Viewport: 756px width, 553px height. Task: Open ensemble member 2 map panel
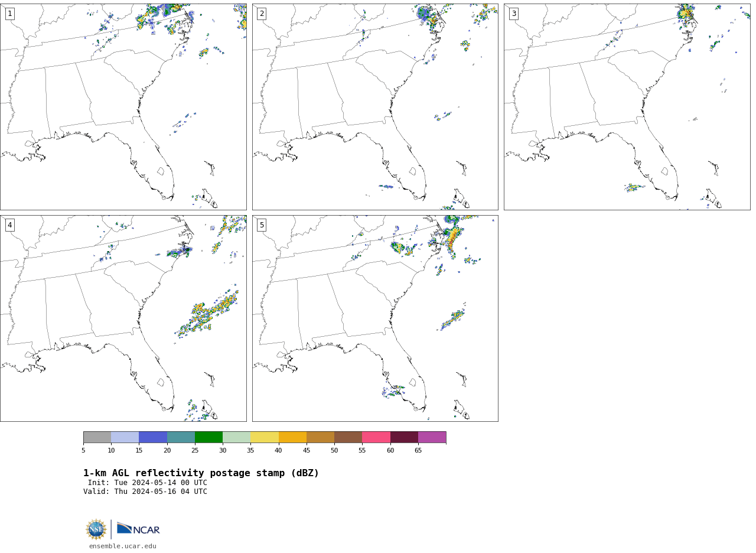[x=375, y=107]
